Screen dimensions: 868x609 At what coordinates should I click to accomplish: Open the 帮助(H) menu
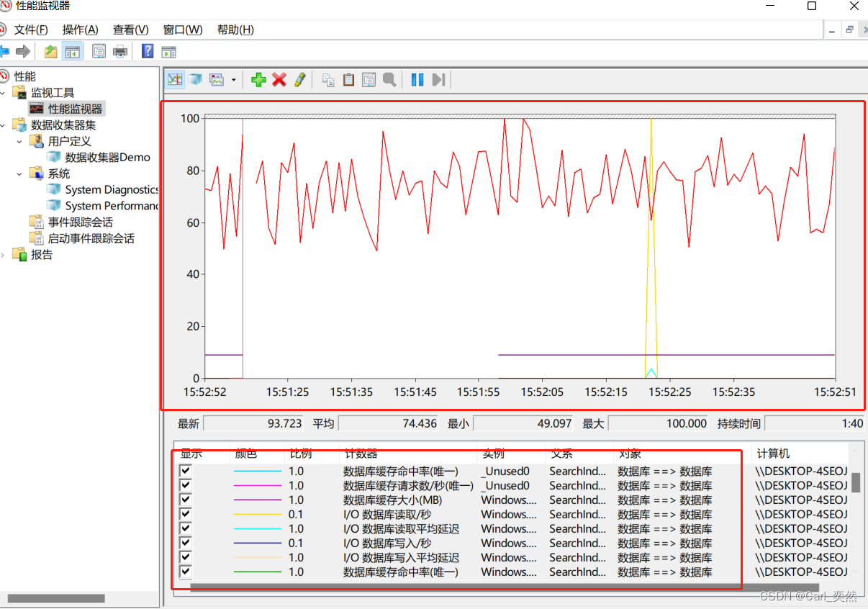[x=235, y=30]
